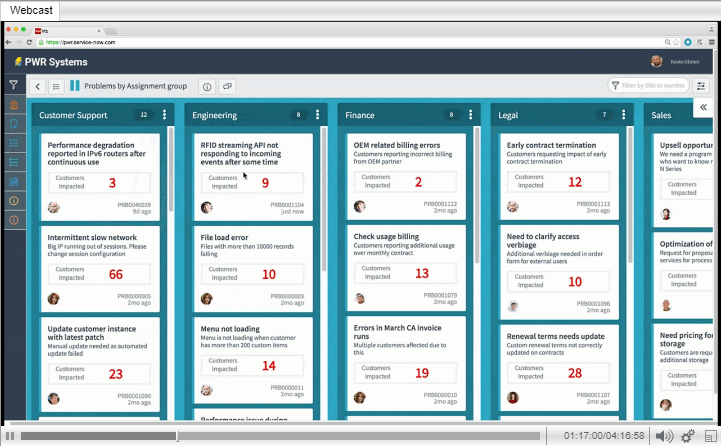Viewport: 721px width, 446px height.
Task: Open Engineering lane options menu
Action: tap(317, 115)
